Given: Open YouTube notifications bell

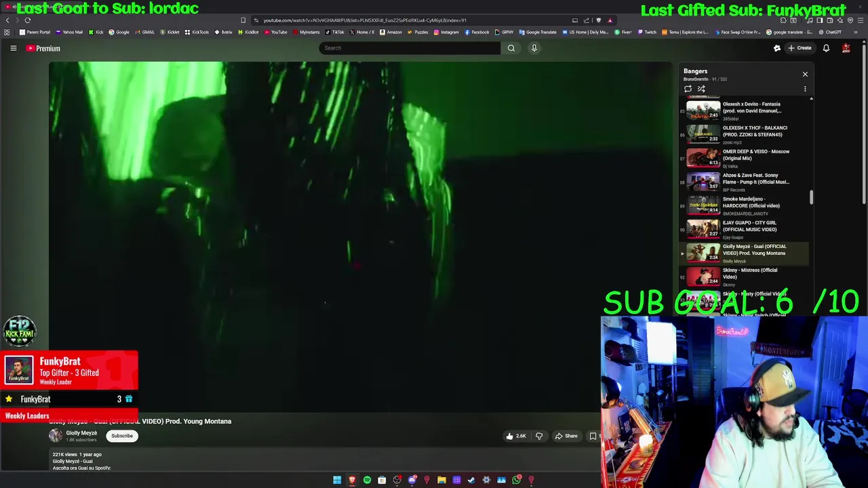Looking at the screenshot, I should click(826, 48).
